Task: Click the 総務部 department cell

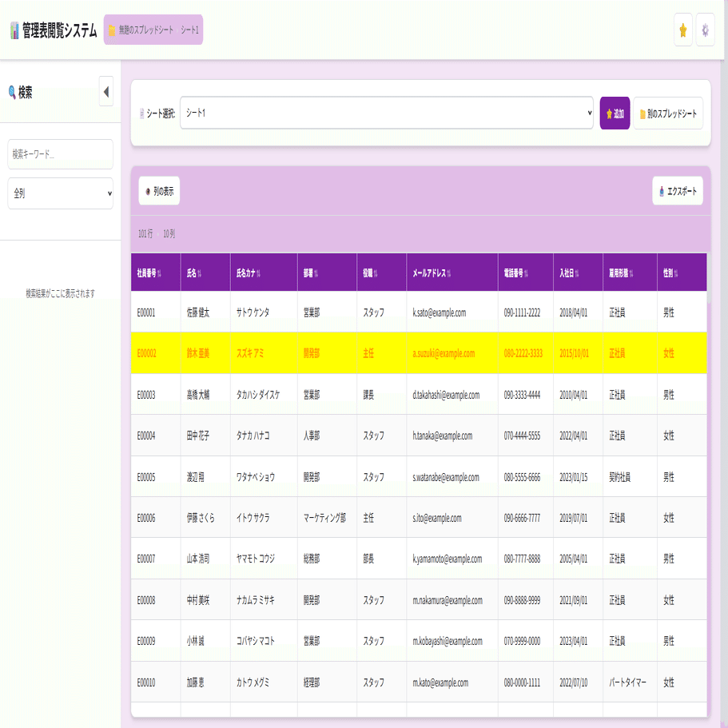Action: click(x=327, y=559)
